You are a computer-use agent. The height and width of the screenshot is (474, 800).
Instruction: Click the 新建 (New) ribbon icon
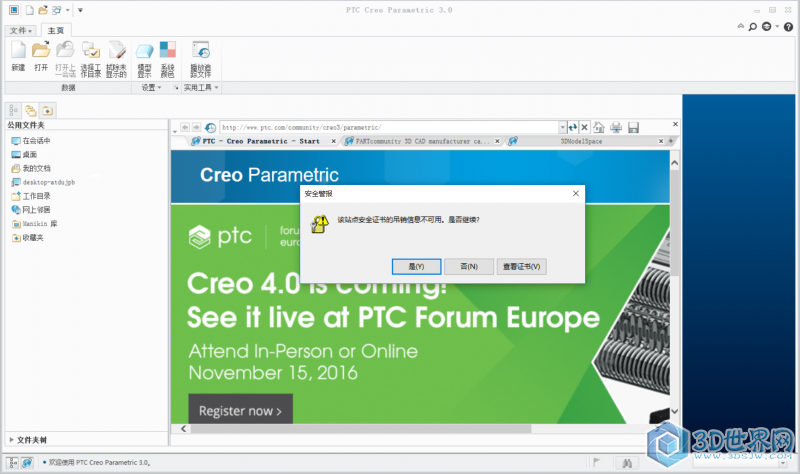pyautogui.click(x=18, y=57)
